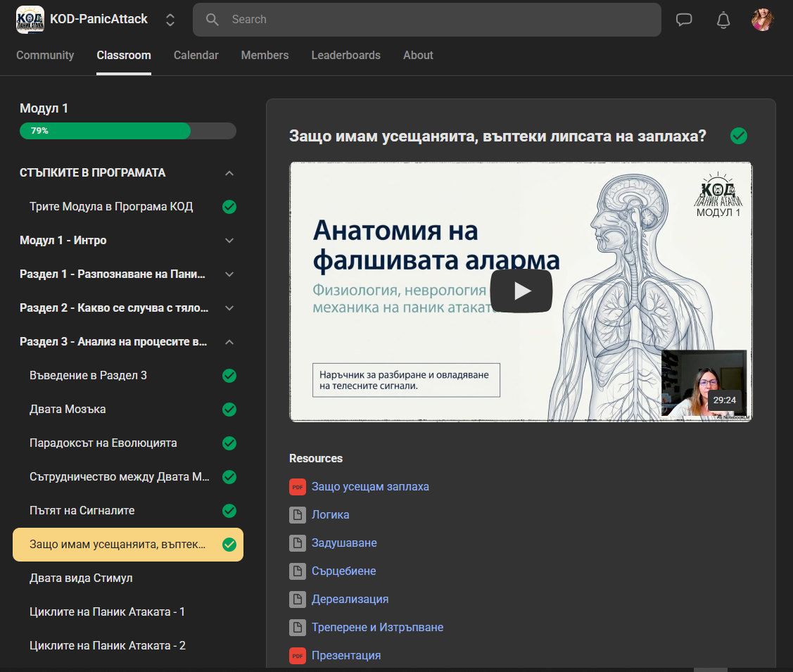The width and height of the screenshot is (793, 672).
Task: Collapse Раздел 3 - Анализ на процесите
Action: coord(229,342)
